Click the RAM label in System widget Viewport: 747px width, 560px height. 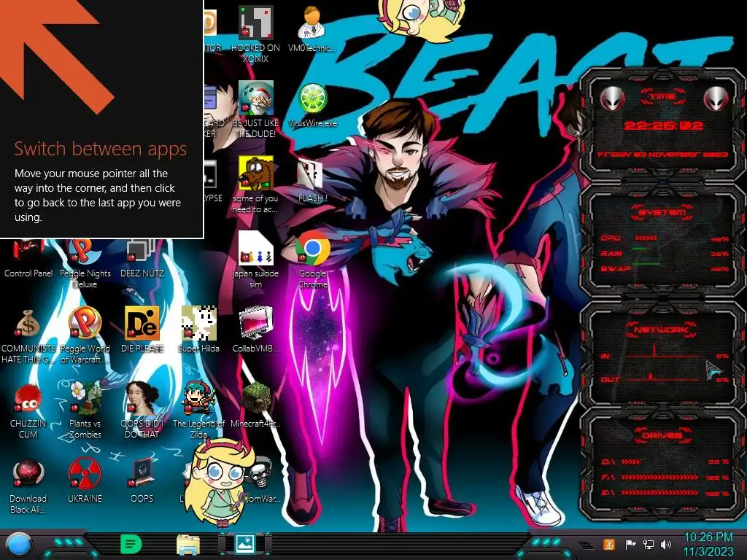(x=611, y=253)
